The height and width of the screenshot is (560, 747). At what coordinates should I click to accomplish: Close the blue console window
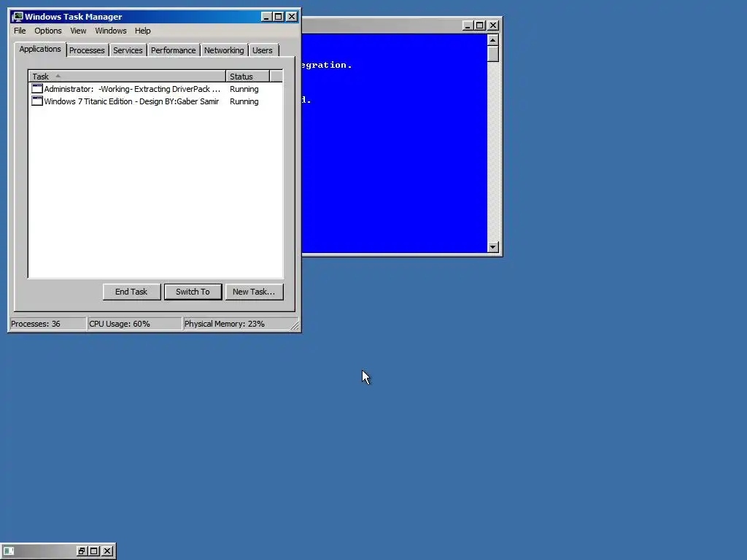point(493,26)
